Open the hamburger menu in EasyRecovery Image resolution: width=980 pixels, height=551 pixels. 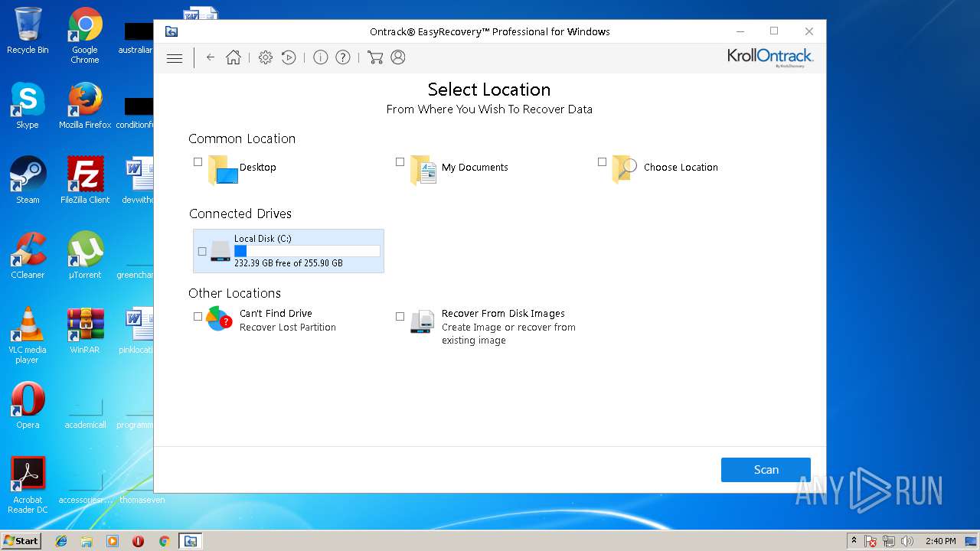pyautogui.click(x=175, y=57)
